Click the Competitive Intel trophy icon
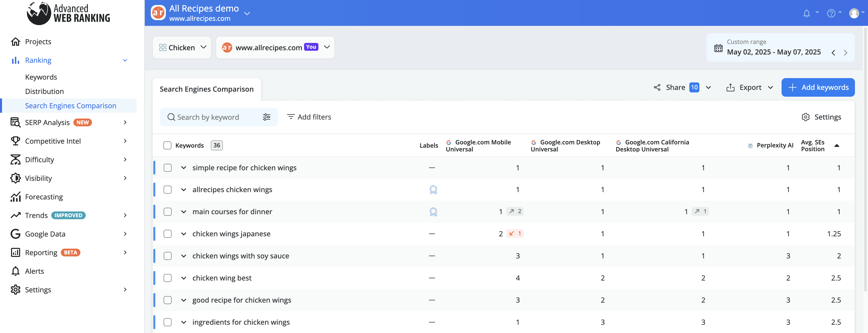The width and height of the screenshot is (868, 333). point(15,141)
